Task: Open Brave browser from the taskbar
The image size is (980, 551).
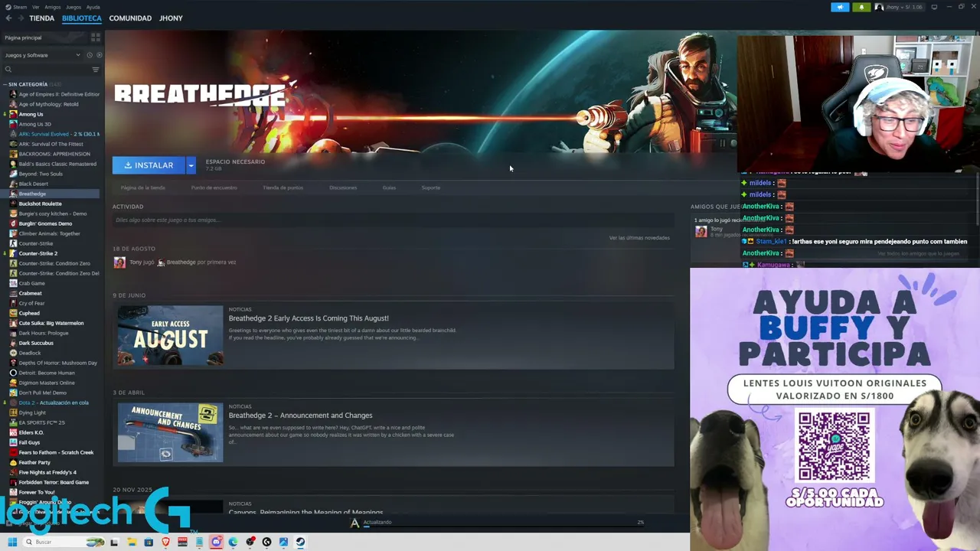Action: tap(165, 542)
